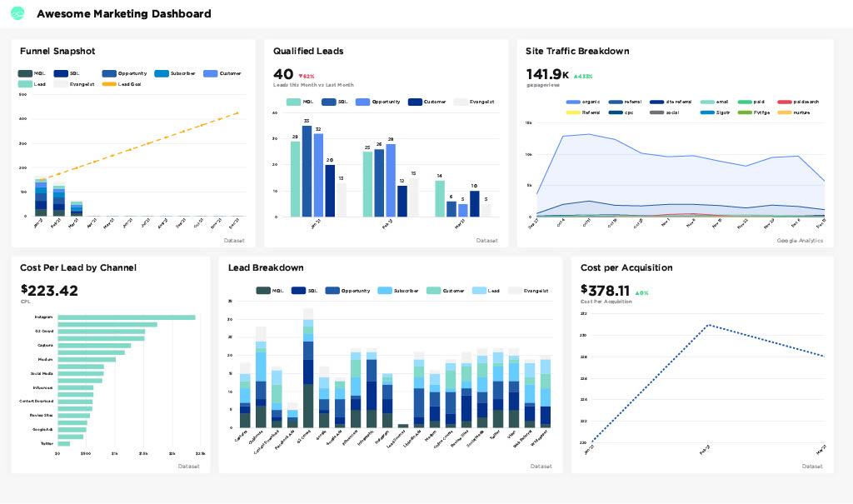Screen dimensions: 853x504
Task: Click the Customer color swatch in Lead Breakdown legend
Action: pos(434,289)
